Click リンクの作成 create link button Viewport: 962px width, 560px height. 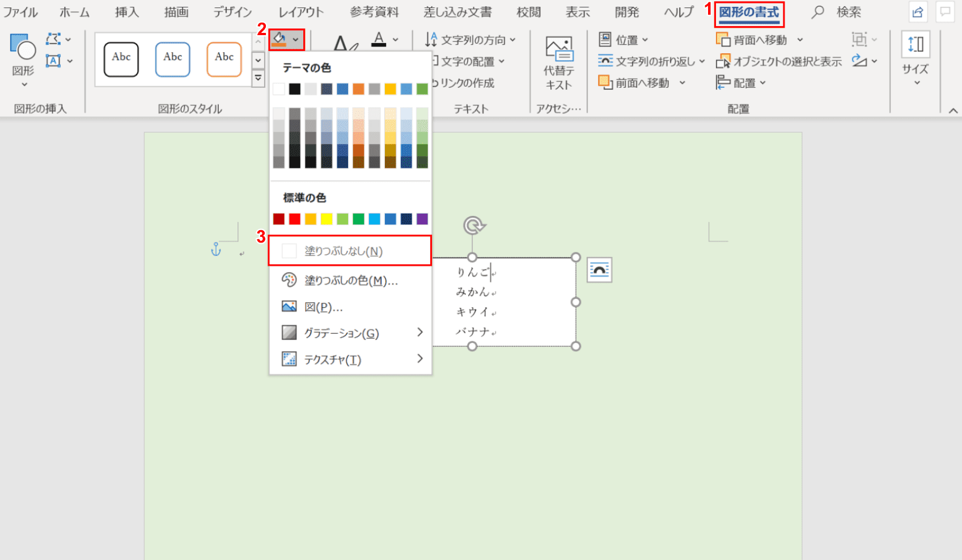[x=464, y=83]
